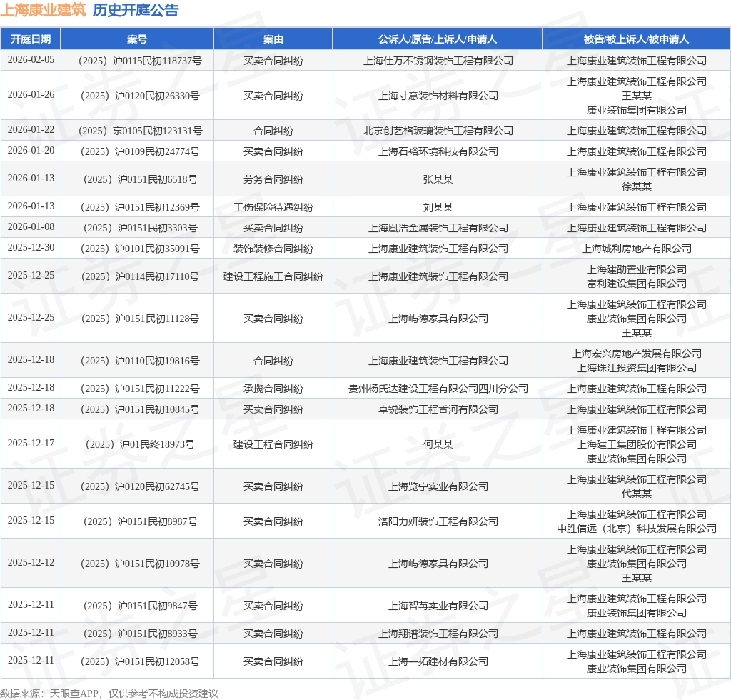Screen dimensions: 731x700
Task: Select the 公诉人/原告/上诉人/申请人 column header
Action: tap(438, 39)
